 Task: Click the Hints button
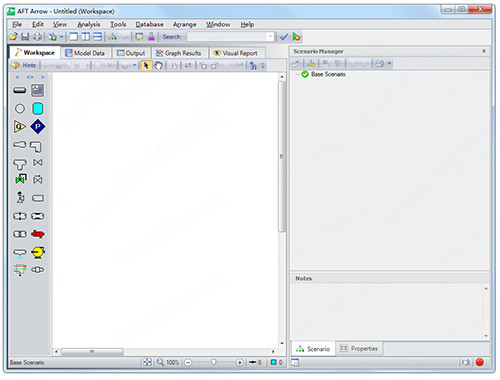pyautogui.click(x=24, y=65)
